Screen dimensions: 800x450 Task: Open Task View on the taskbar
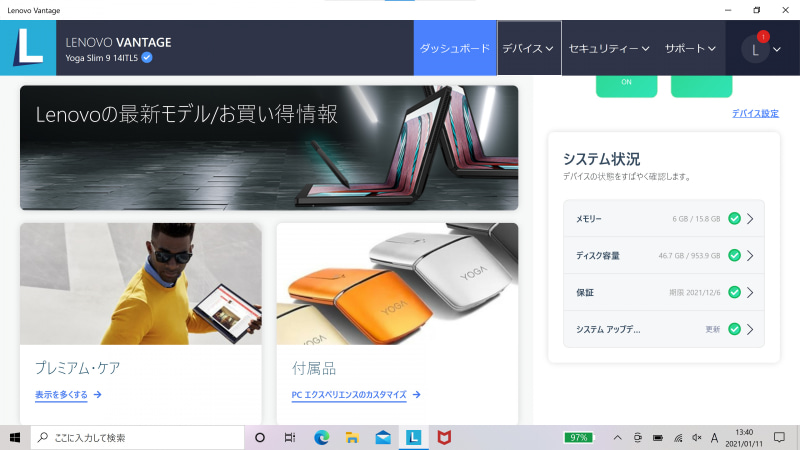[290, 438]
